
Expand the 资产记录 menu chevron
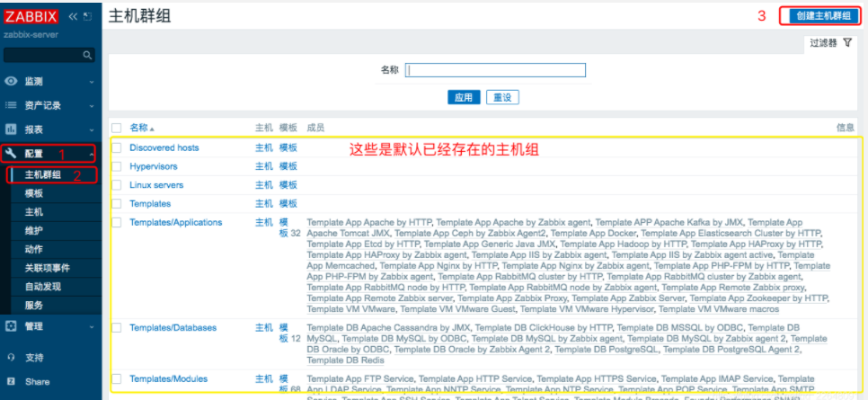pos(92,106)
